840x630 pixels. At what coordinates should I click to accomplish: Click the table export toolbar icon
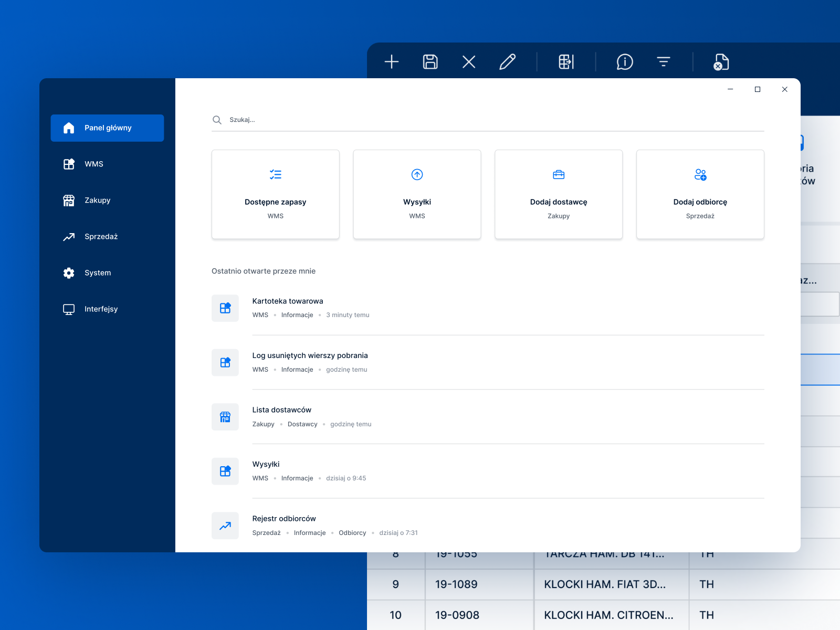[567, 62]
